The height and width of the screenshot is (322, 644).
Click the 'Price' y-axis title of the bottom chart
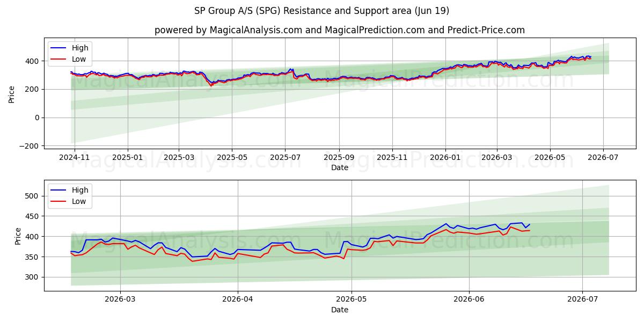pos(18,236)
